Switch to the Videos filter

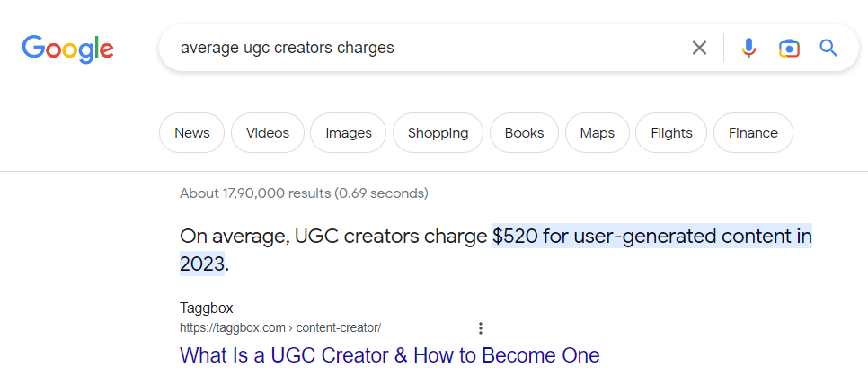click(268, 133)
